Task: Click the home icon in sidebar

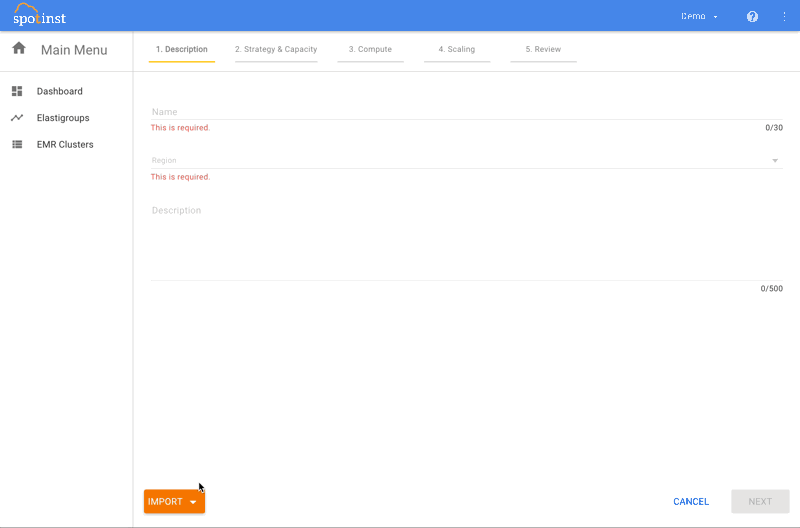Action: click(x=18, y=49)
